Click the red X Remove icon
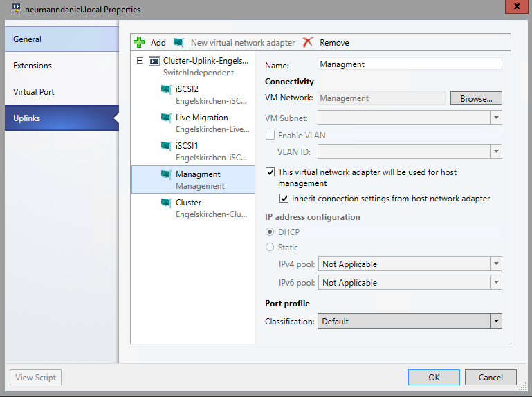The image size is (532, 397). pos(308,43)
